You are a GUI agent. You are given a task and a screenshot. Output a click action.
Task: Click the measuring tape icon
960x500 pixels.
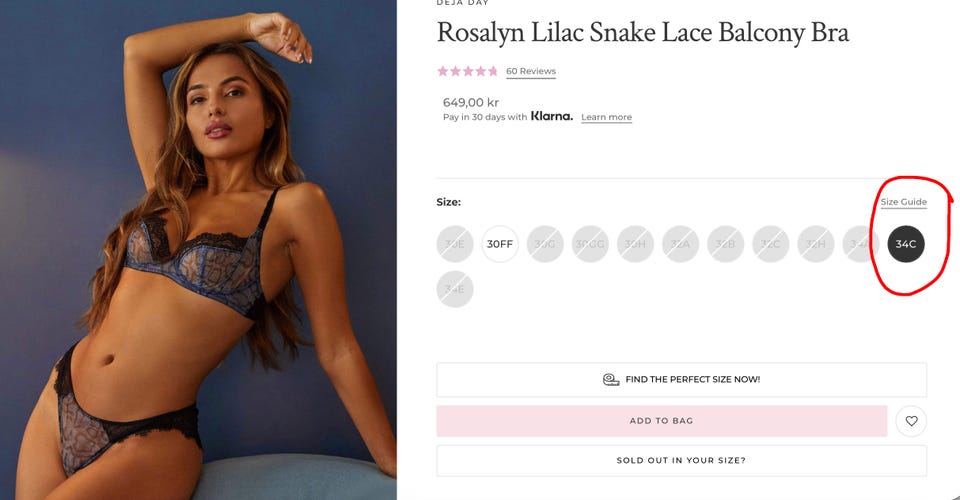(x=610, y=379)
